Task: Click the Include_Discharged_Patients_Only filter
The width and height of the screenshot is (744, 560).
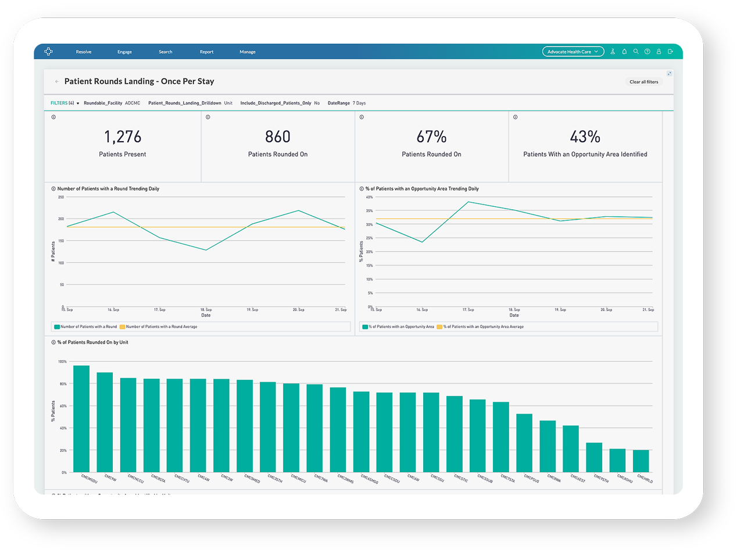Action: point(280,103)
